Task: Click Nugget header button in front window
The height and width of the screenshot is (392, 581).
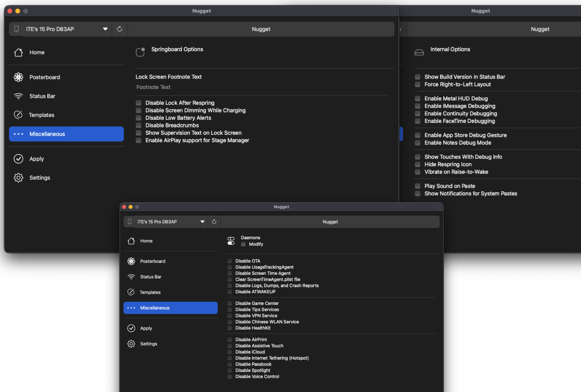Action: (x=330, y=222)
